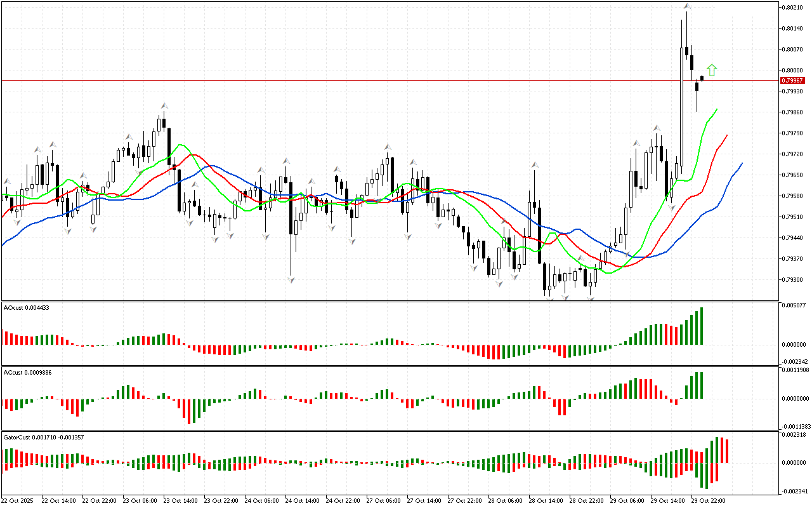
Task: Select the green Alligator lips line's right end
Action: click(716, 110)
